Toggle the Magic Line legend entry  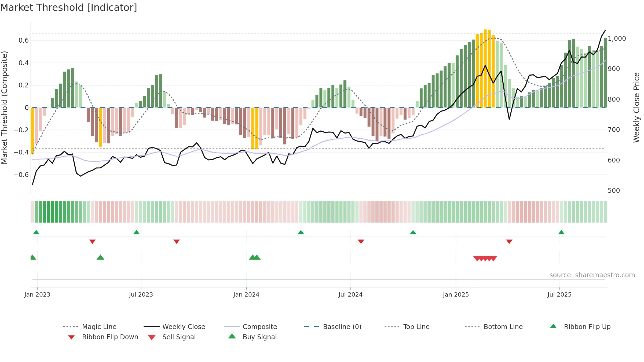(90, 327)
